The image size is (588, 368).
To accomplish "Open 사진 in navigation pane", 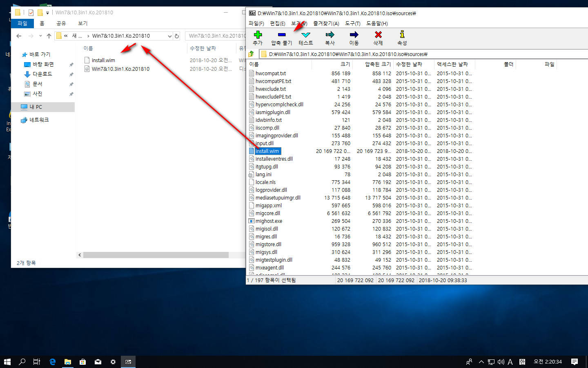I will (38, 94).
